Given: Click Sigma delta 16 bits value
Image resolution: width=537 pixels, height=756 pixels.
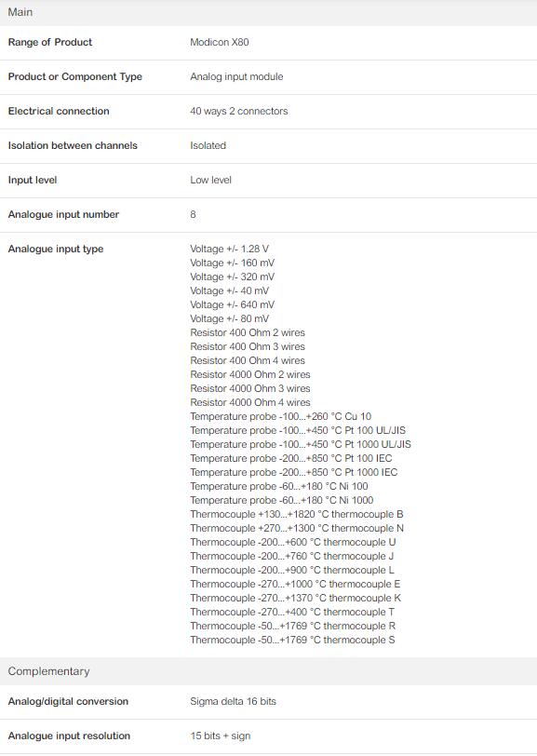Looking at the screenshot, I should pos(233,701).
